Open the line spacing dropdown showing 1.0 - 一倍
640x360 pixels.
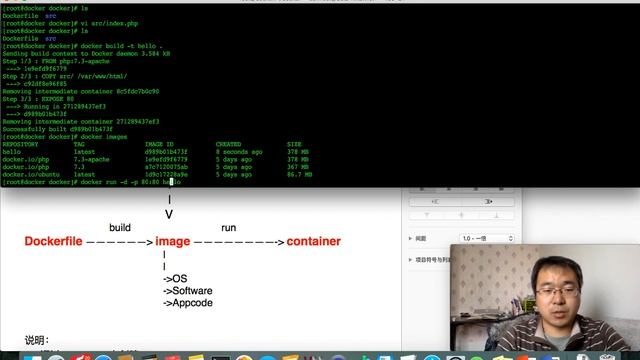tap(487, 238)
